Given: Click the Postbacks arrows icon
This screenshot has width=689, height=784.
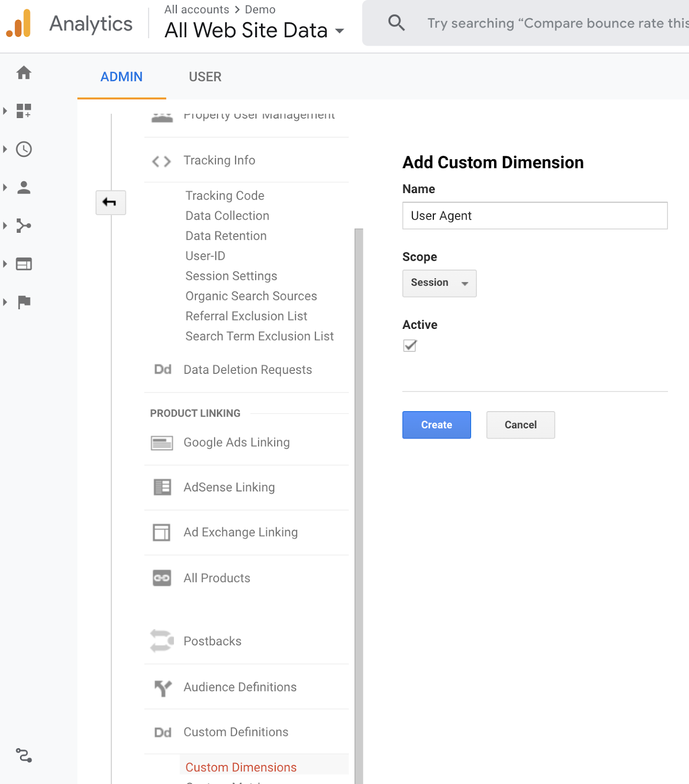Looking at the screenshot, I should (x=162, y=641).
